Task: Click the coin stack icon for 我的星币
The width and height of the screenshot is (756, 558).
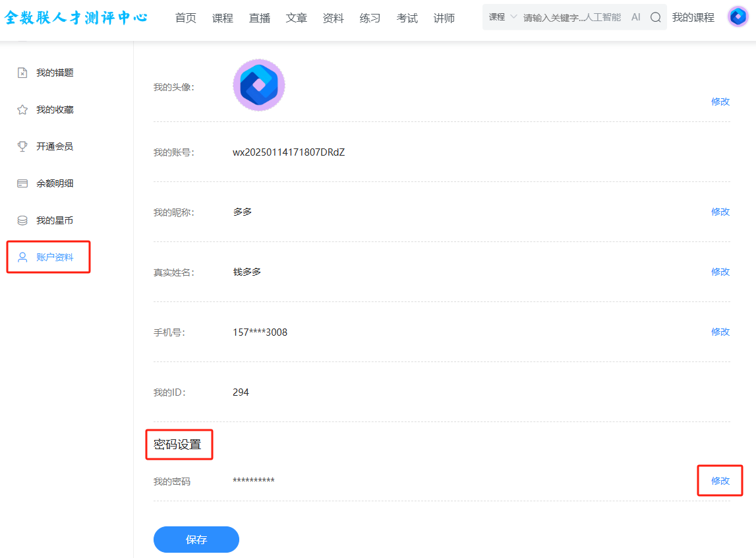Action: 22,220
